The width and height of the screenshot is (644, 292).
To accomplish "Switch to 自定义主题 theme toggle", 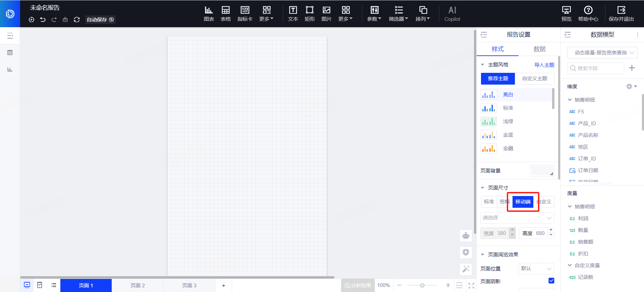I will pyautogui.click(x=534, y=79).
